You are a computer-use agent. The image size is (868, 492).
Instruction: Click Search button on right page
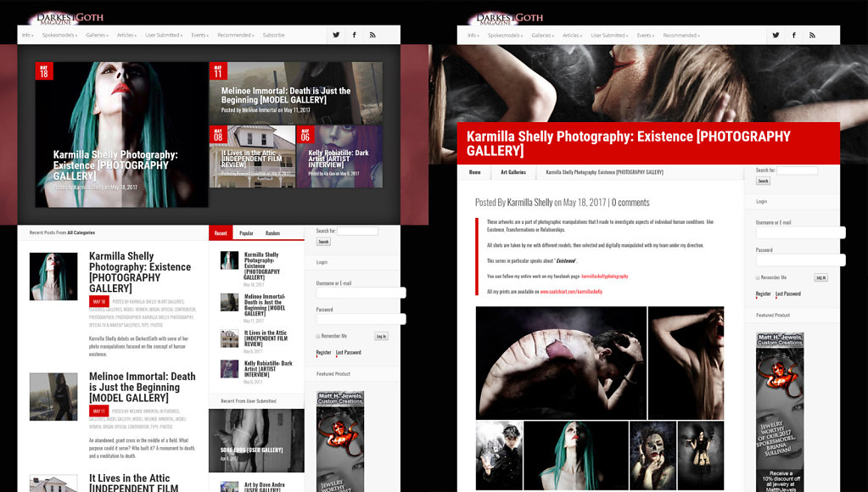click(x=763, y=181)
